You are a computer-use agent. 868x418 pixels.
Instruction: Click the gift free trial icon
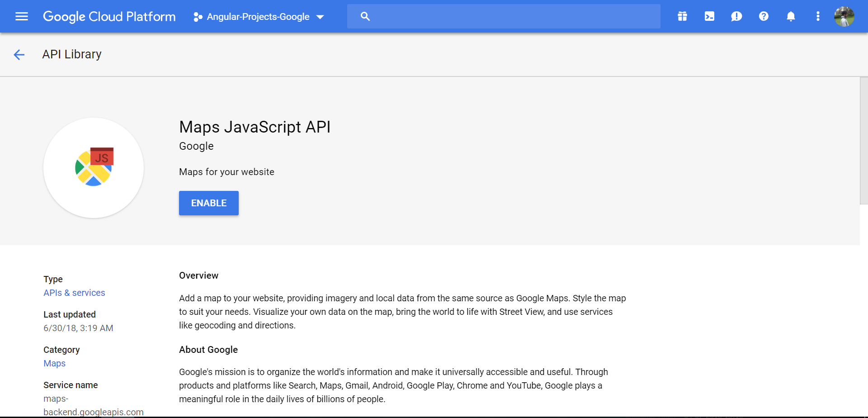coord(682,17)
